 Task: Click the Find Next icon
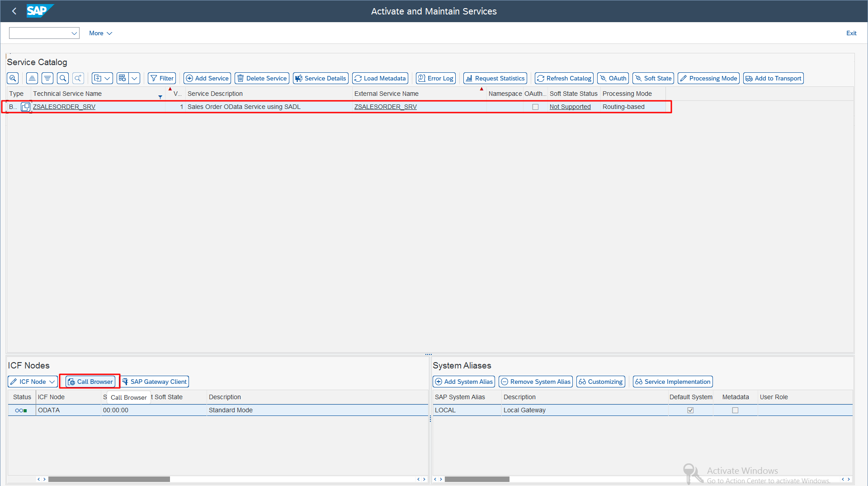coord(78,78)
